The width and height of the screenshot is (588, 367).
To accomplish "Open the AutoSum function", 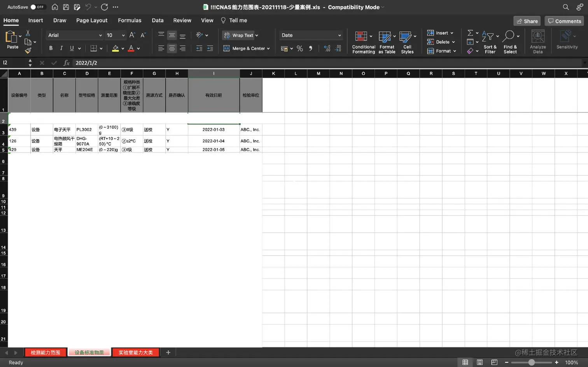I will (x=470, y=33).
